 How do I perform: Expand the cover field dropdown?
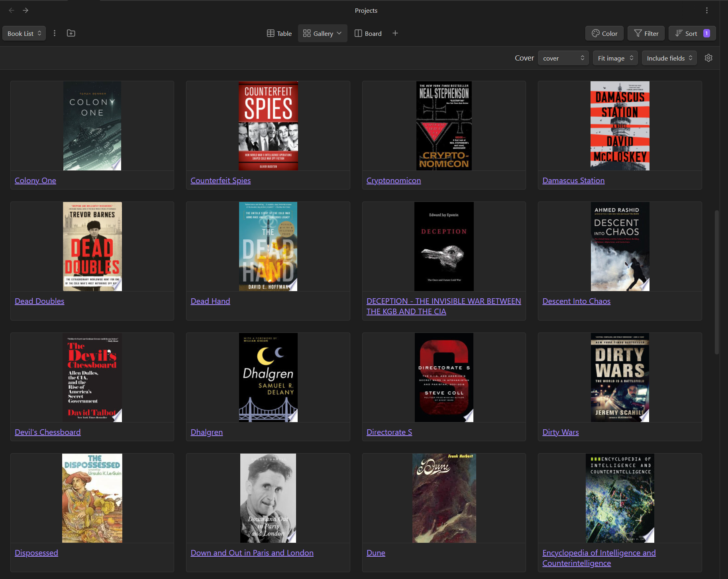[563, 58]
